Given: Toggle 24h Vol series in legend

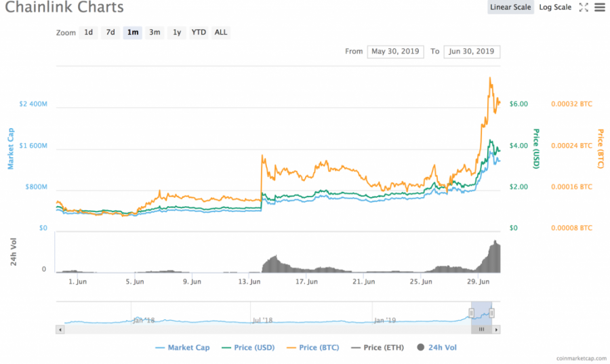Looking at the screenshot, I should click(437, 348).
